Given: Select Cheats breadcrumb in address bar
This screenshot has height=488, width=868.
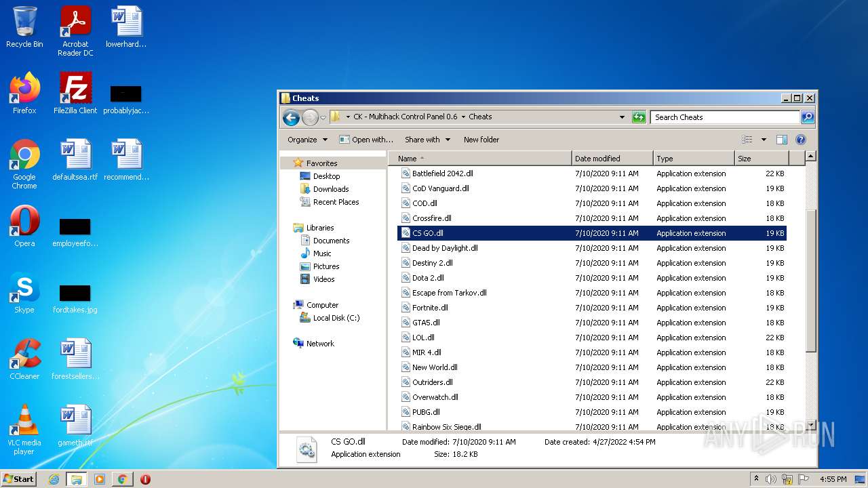Looking at the screenshot, I should [480, 117].
